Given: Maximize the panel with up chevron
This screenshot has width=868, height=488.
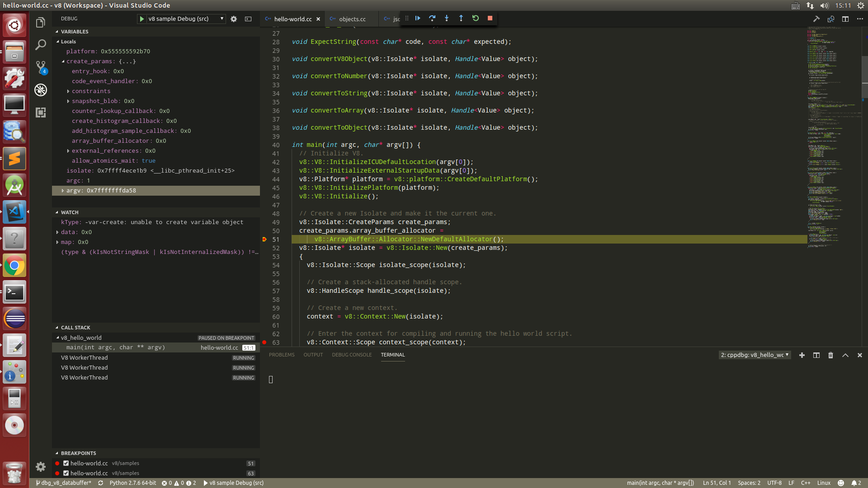Looking at the screenshot, I should [845, 355].
